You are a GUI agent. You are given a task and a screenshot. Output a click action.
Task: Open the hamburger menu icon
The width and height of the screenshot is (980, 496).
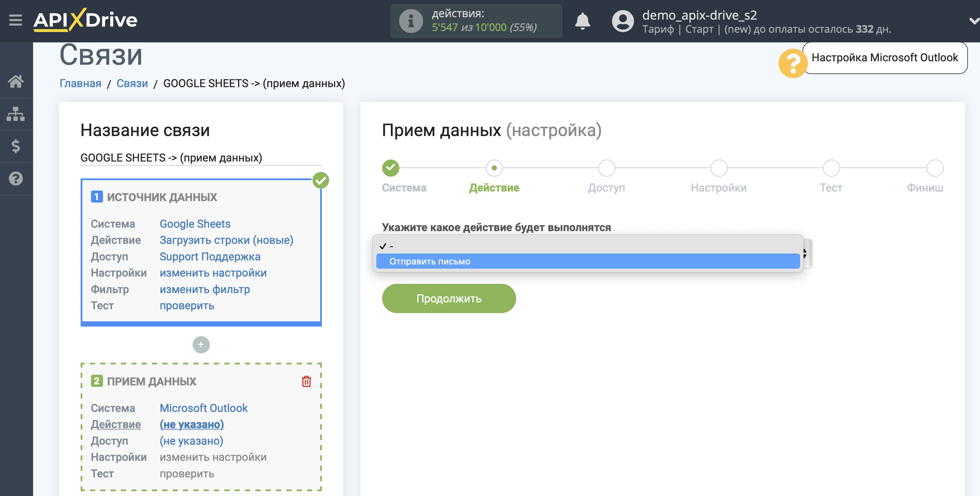click(16, 20)
